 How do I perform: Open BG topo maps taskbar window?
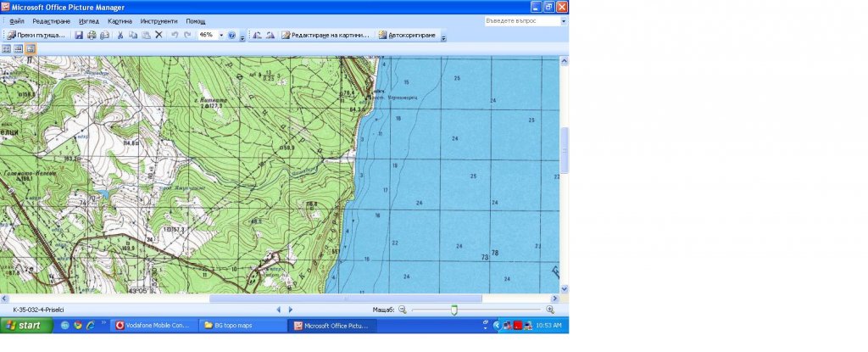pyautogui.click(x=241, y=325)
